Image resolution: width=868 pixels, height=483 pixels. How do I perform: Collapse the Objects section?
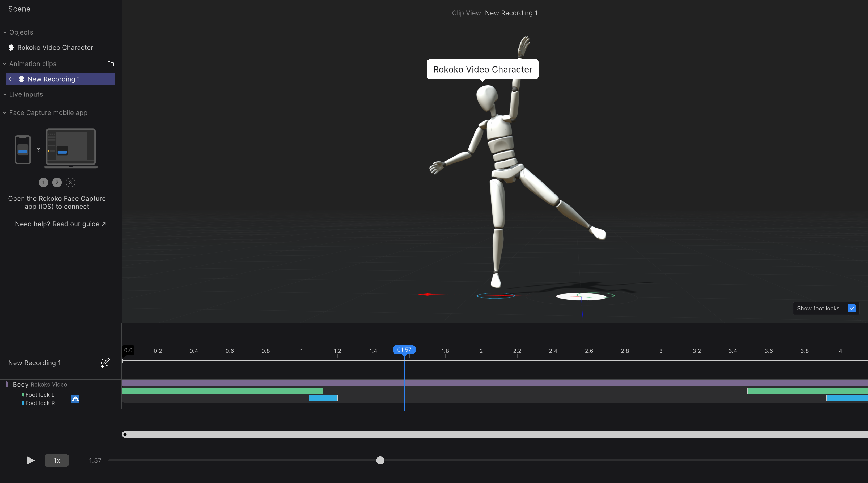click(5, 32)
